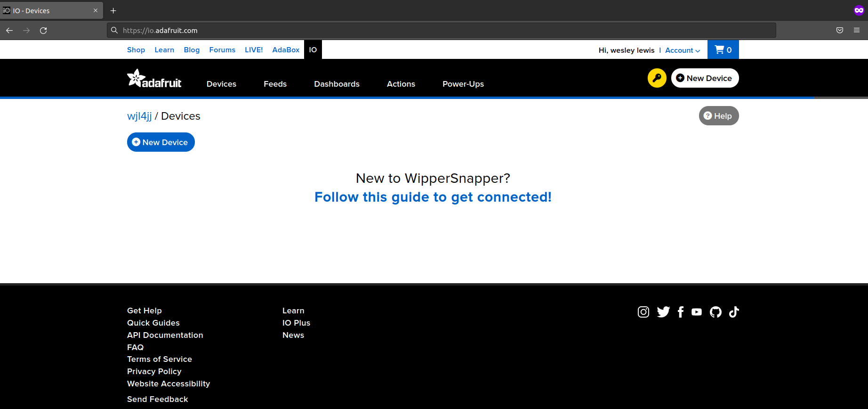Open the Help button
Image resolution: width=868 pixels, height=409 pixels.
[719, 116]
